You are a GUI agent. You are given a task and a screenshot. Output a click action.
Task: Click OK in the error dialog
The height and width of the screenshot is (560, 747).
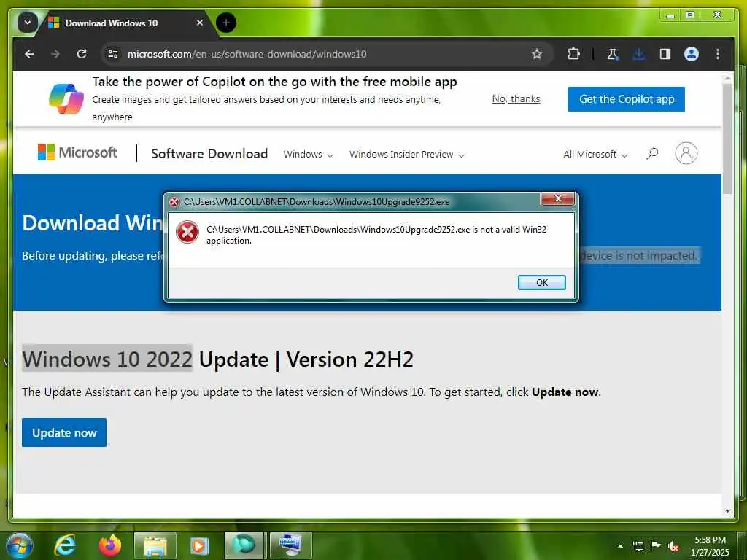point(542,282)
